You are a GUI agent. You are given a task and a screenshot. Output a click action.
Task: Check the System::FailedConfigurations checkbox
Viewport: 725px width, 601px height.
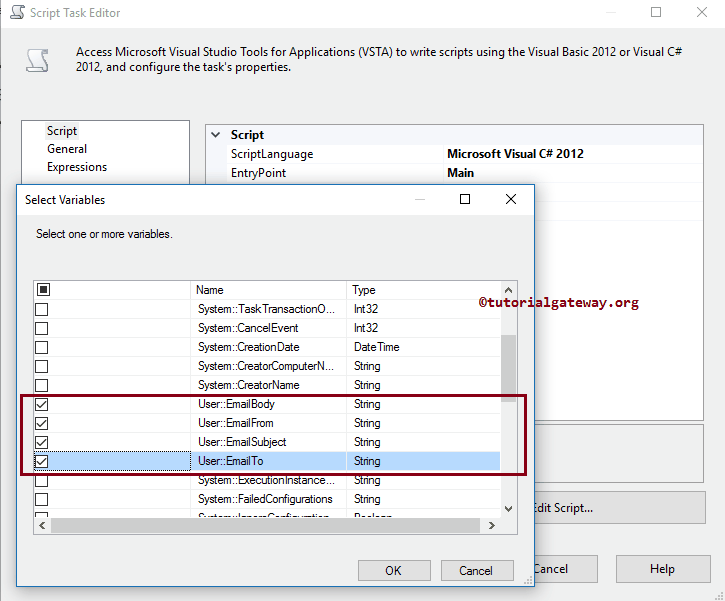[x=42, y=499]
